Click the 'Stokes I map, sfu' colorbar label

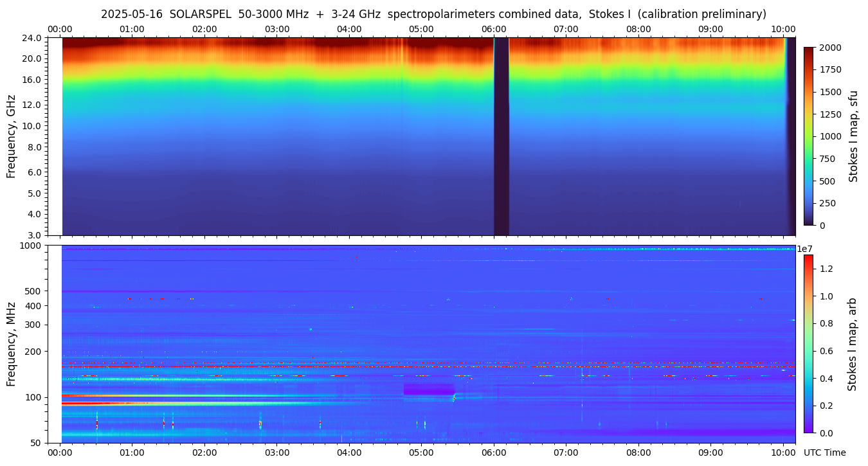pos(853,136)
